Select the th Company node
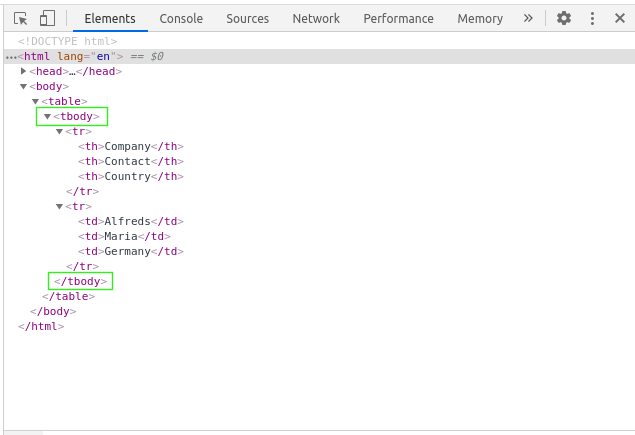635x435 pixels. (131, 146)
